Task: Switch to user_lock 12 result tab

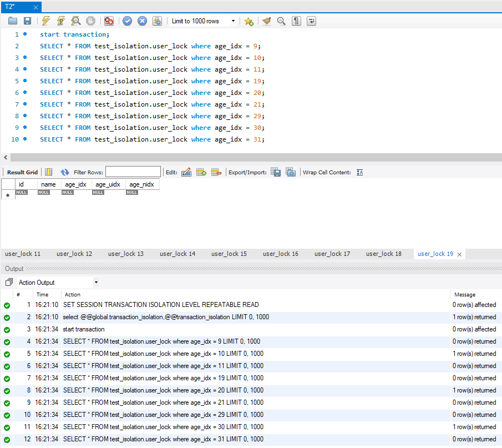Action: (74, 254)
